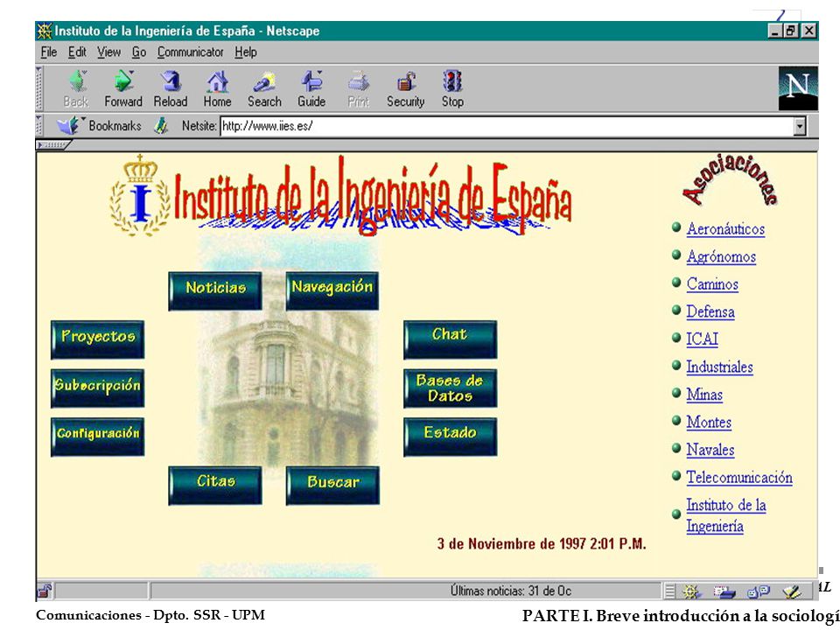
Task: Open the Composer component bar icon
Action: point(792,591)
